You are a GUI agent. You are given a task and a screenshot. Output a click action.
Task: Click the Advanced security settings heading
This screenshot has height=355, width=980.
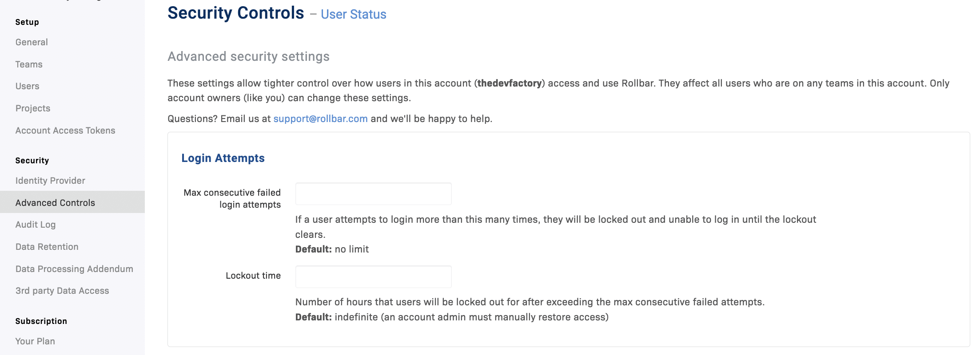(248, 57)
